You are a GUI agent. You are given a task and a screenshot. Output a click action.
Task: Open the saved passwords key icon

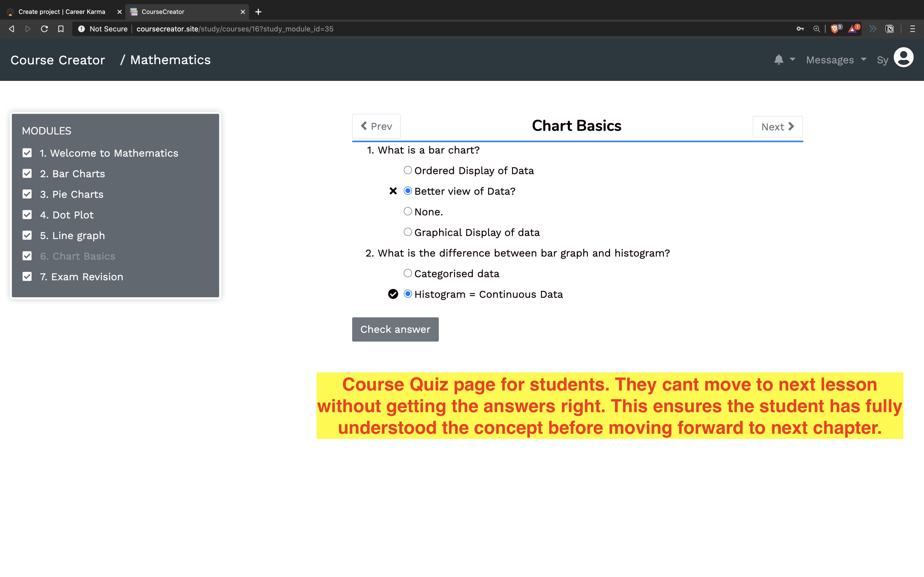800,29
